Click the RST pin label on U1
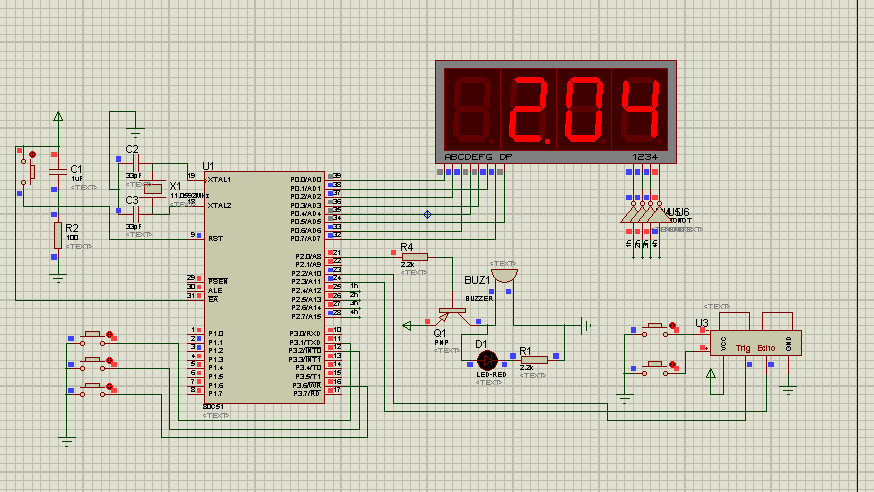The width and height of the screenshot is (874, 492). (216, 238)
